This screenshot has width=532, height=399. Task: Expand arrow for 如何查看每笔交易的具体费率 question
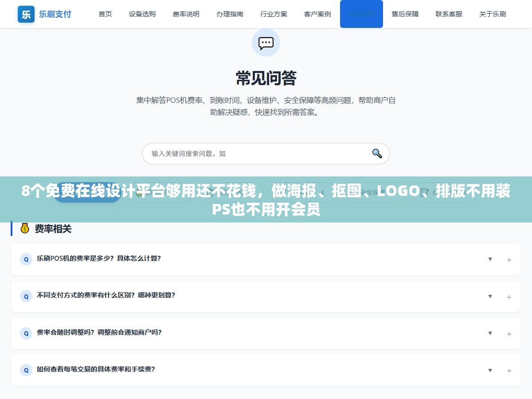click(490, 370)
